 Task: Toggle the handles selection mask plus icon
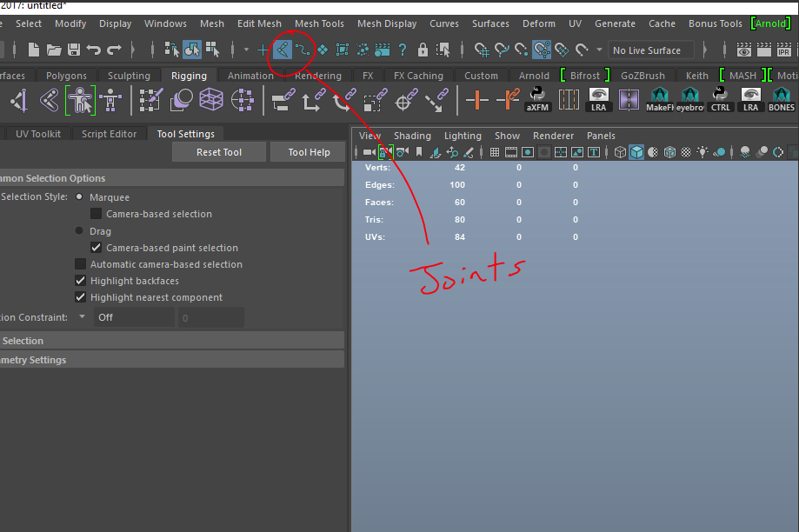[x=263, y=50]
